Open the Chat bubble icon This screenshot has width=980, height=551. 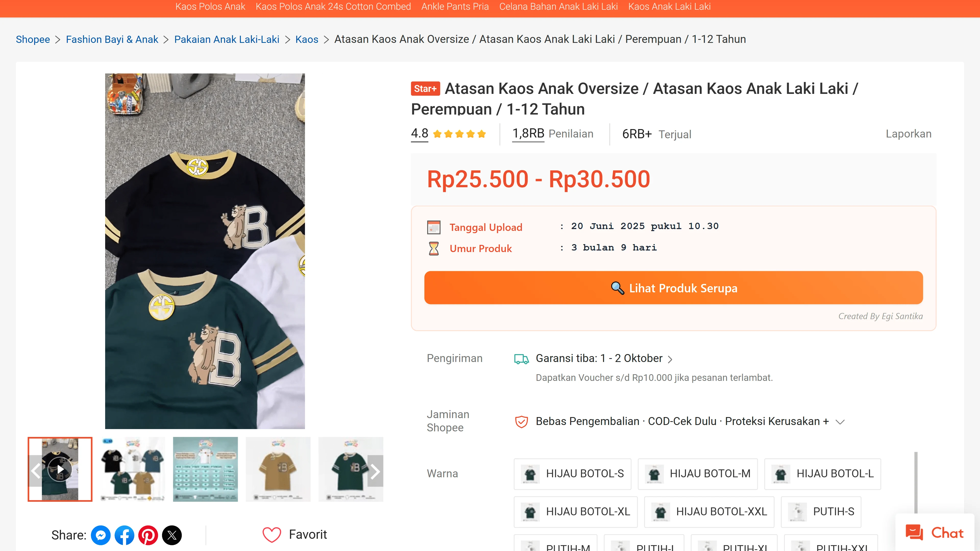click(x=914, y=532)
